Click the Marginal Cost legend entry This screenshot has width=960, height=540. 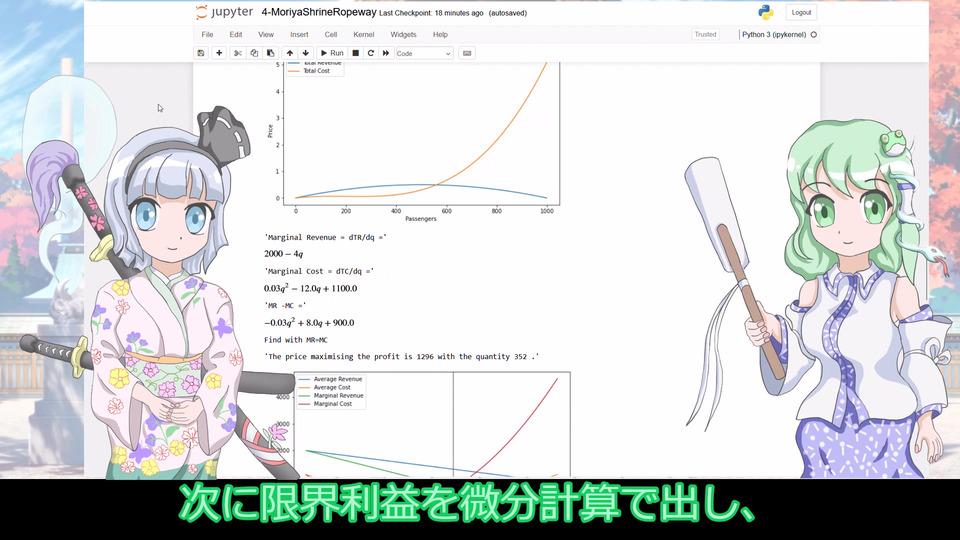326,404
